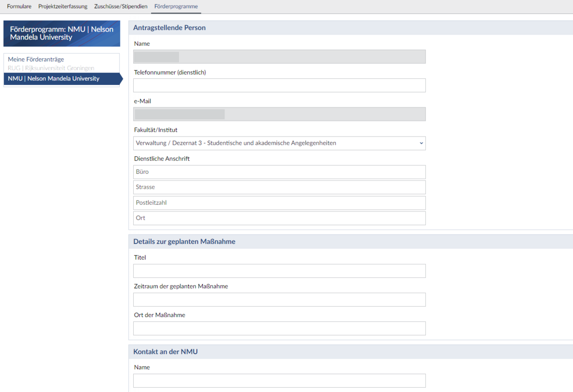
Task: Click the Ort field under Dienstliche Anschrift
Action: (x=279, y=217)
